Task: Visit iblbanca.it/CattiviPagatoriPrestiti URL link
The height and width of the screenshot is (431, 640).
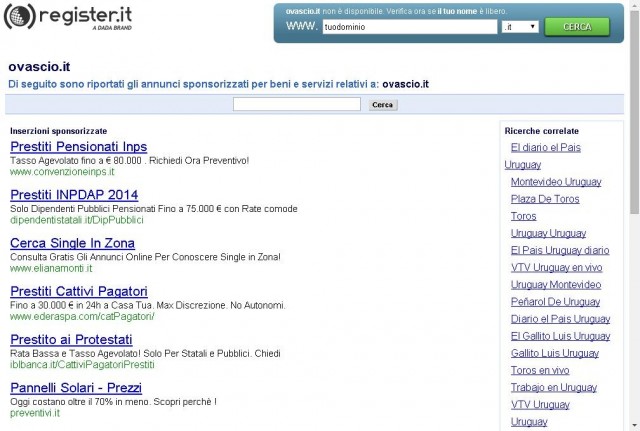Action: point(82,364)
